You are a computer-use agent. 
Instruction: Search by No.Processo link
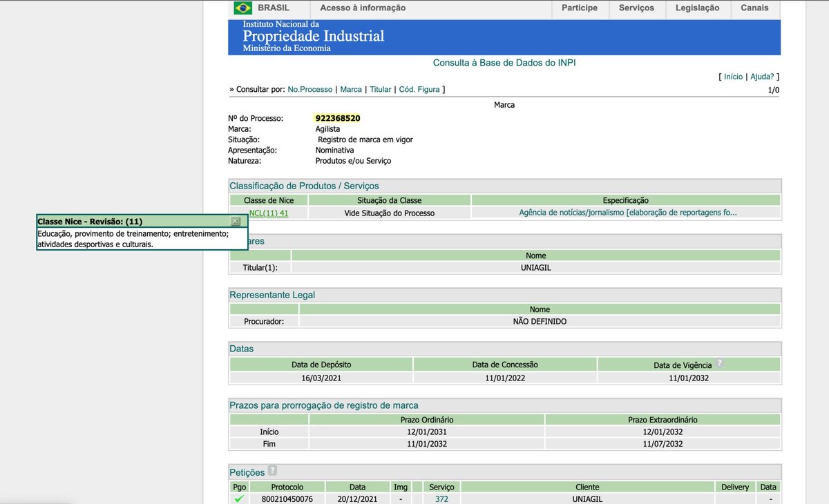310,90
